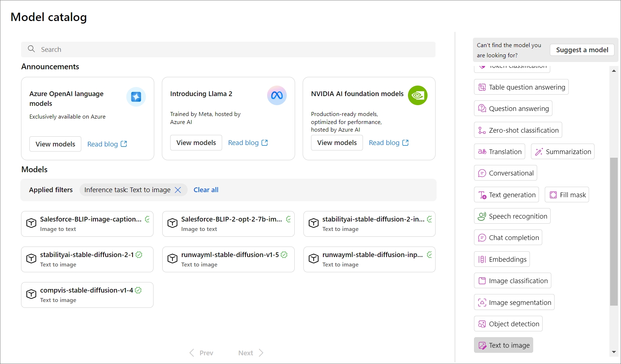Click verified badge on stabilityai-stable-diffusion-2-in card
Screen dimensions: 621x364
[430, 219]
